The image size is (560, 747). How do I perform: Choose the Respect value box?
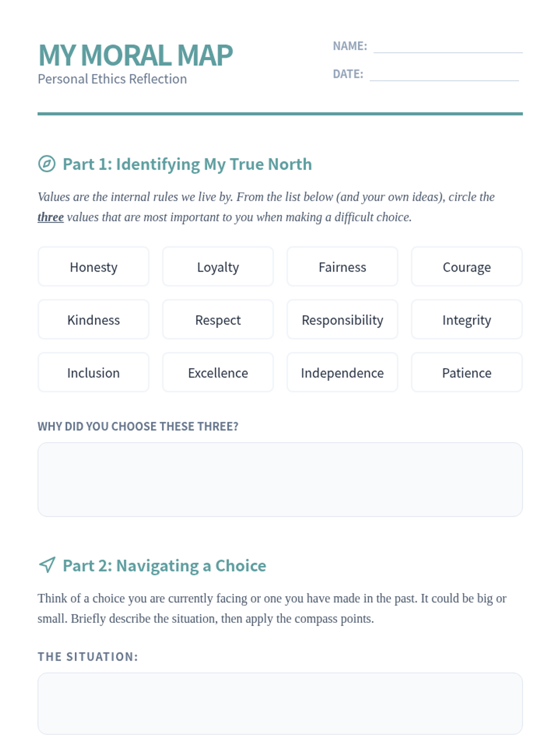[x=218, y=320]
